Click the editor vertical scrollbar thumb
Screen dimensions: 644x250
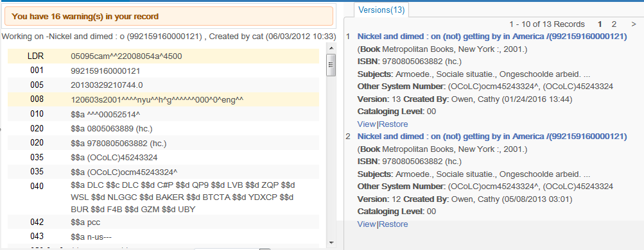tap(331, 65)
